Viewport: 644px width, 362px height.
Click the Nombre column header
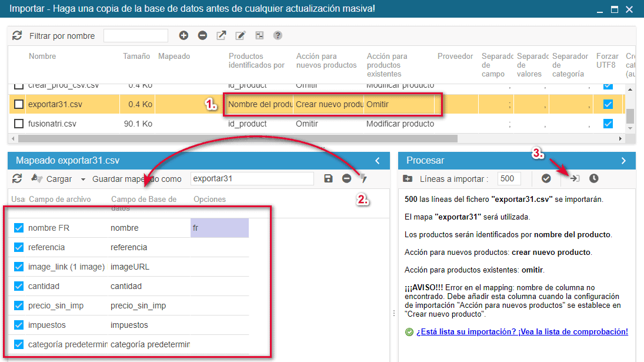[x=42, y=57]
